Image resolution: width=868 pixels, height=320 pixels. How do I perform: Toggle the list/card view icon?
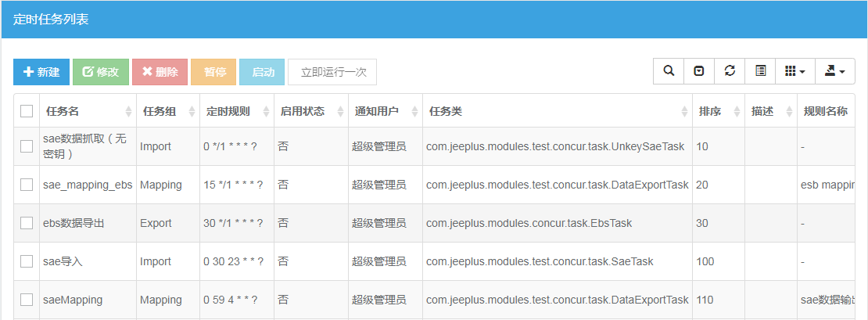point(761,71)
